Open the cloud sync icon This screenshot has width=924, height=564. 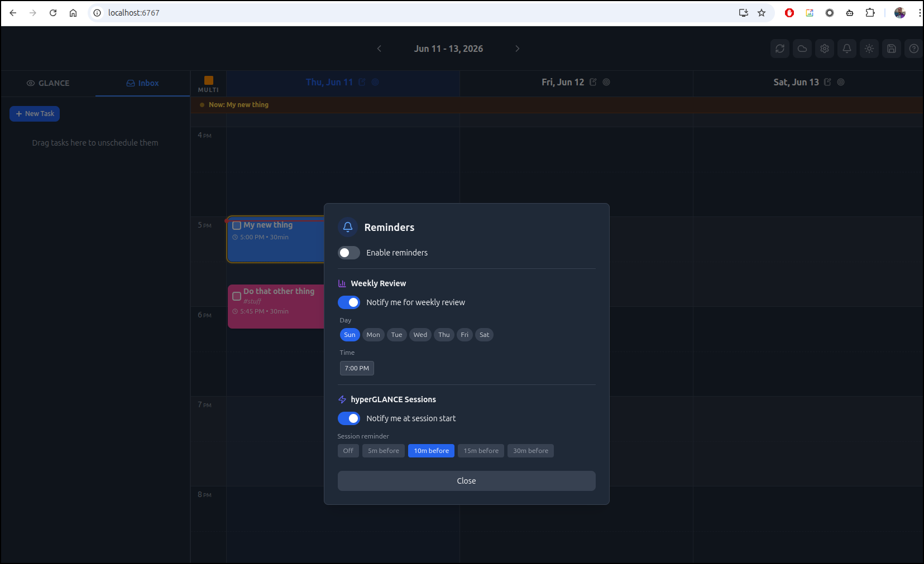[802, 49]
